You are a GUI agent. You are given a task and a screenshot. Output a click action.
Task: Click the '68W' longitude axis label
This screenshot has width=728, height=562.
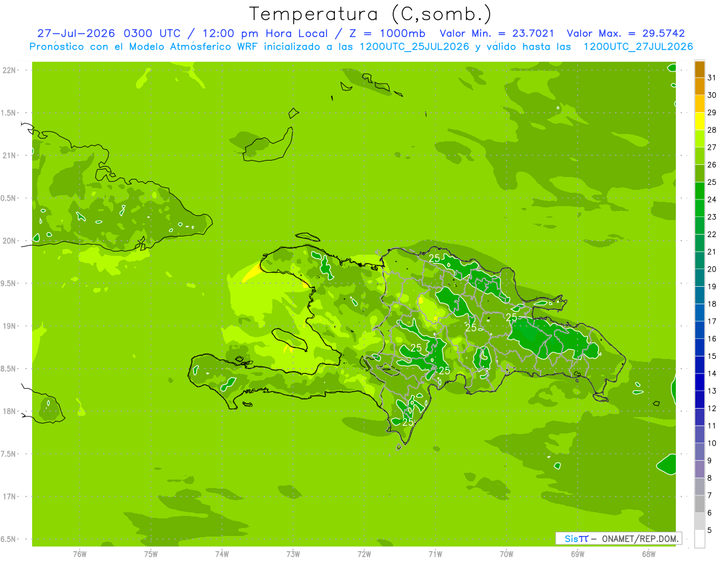pos(649,554)
